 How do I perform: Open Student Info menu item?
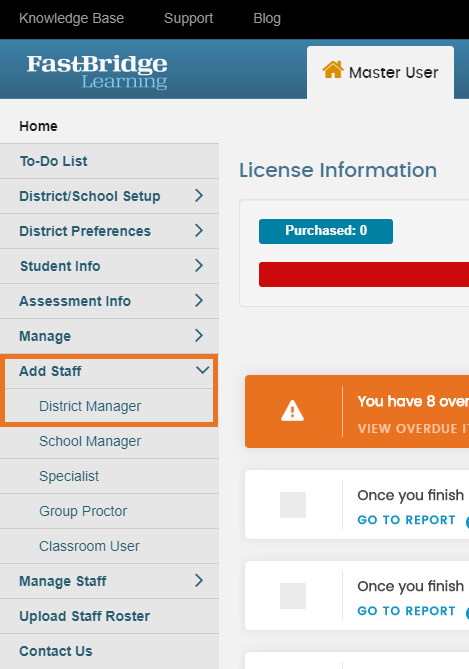point(109,266)
